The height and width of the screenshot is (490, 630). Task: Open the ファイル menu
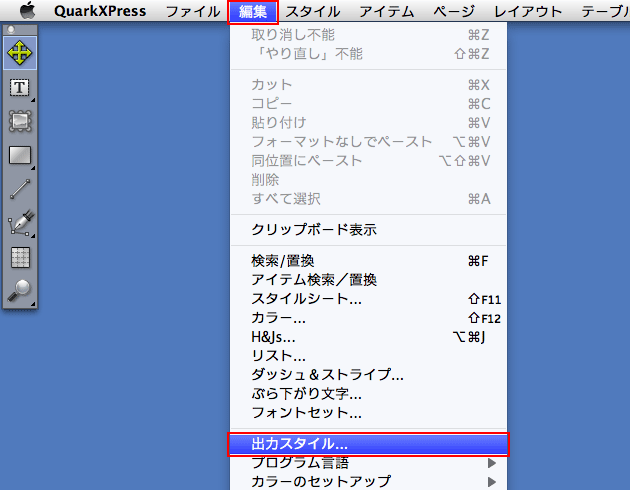click(x=193, y=11)
